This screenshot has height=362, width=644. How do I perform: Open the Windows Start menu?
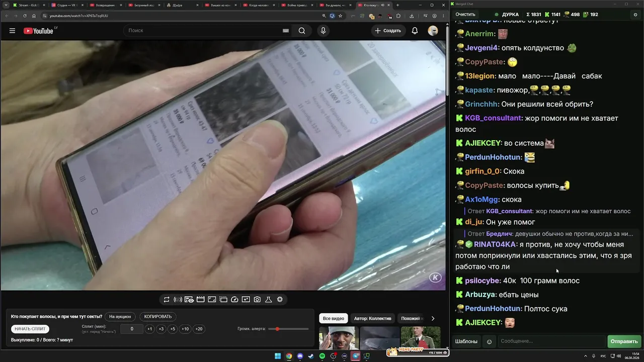point(278,356)
